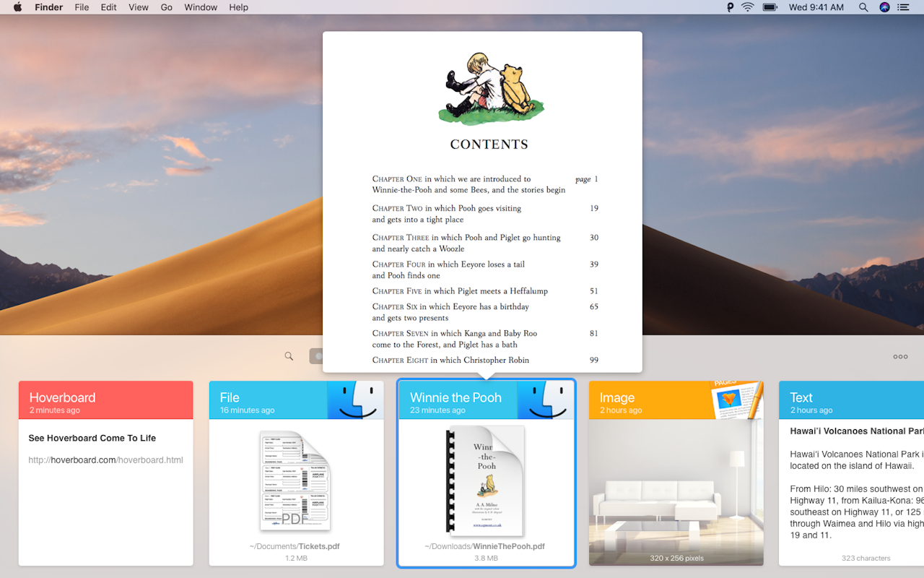Toggle the pill switch next to search
Viewport: 924px width, 578px height.
pos(318,355)
